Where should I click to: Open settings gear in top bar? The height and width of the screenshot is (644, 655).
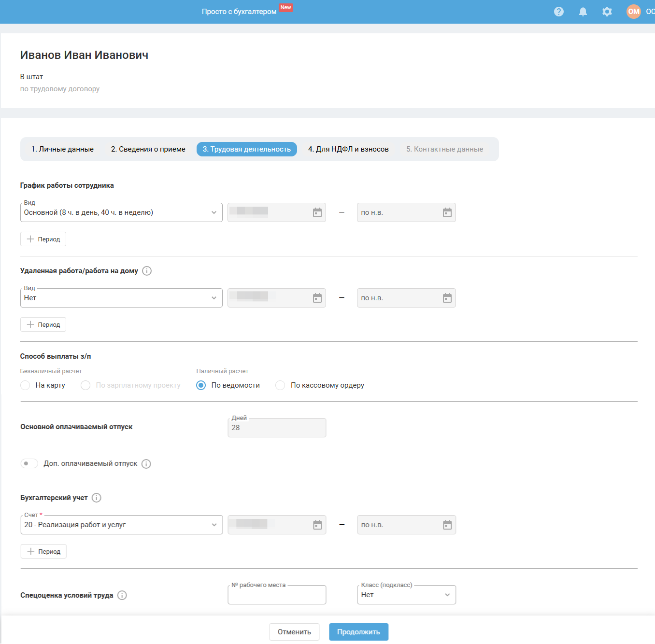(607, 12)
